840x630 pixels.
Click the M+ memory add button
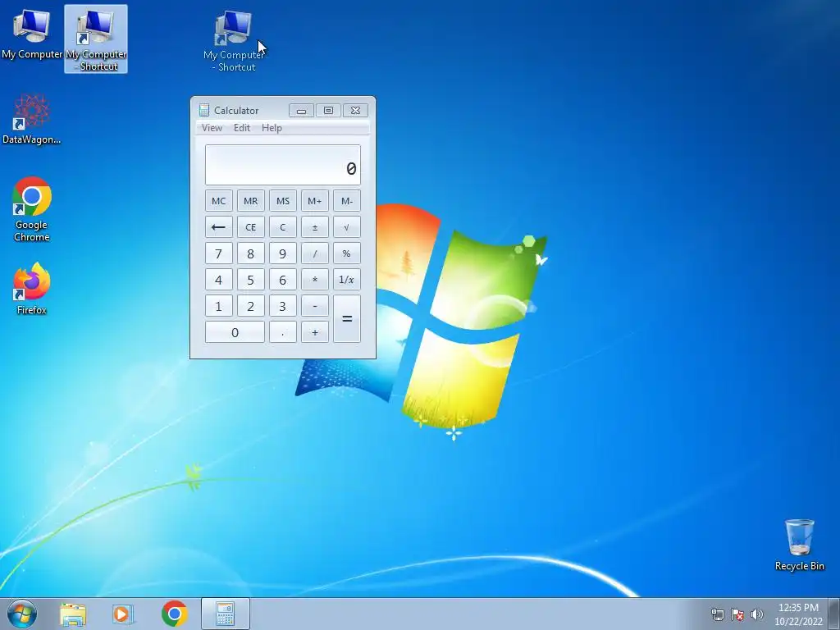[x=315, y=201]
